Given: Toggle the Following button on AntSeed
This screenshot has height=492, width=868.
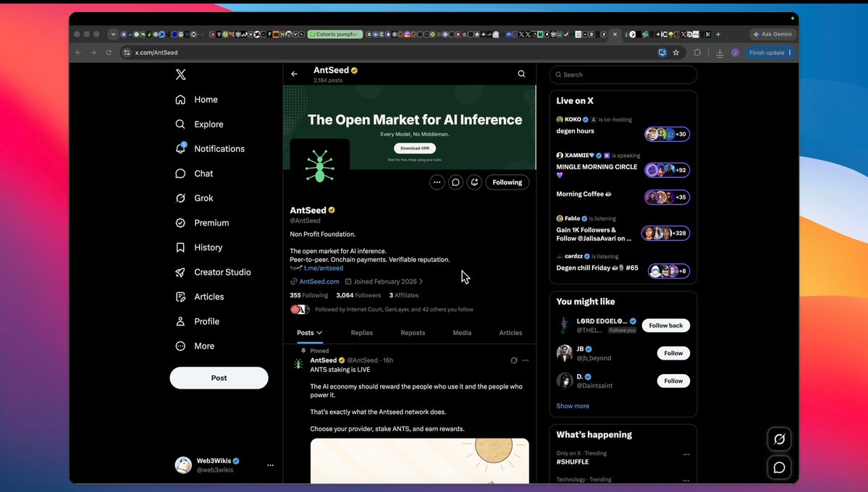Looking at the screenshot, I should tap(507, 182).
